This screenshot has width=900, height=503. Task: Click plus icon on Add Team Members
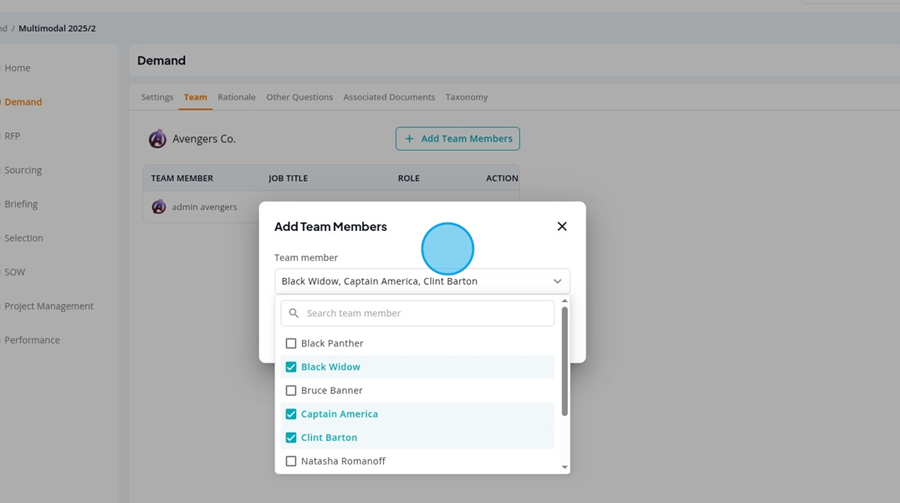pyautogui.click(x=409, y=138)
